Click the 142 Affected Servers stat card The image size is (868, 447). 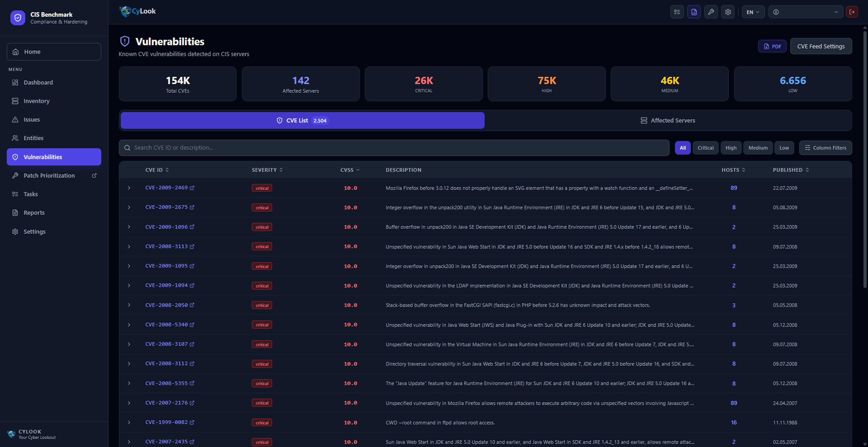tap(301, 84)
